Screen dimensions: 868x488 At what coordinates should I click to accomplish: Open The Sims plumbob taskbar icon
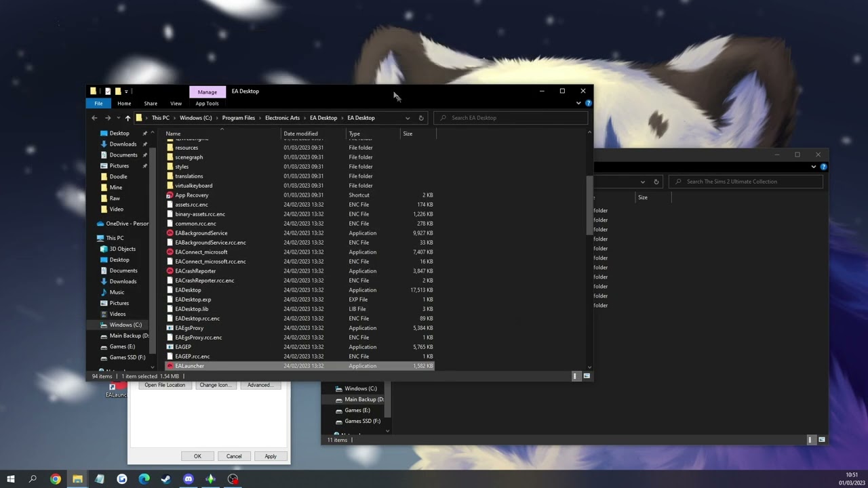(x=211, y=479)
